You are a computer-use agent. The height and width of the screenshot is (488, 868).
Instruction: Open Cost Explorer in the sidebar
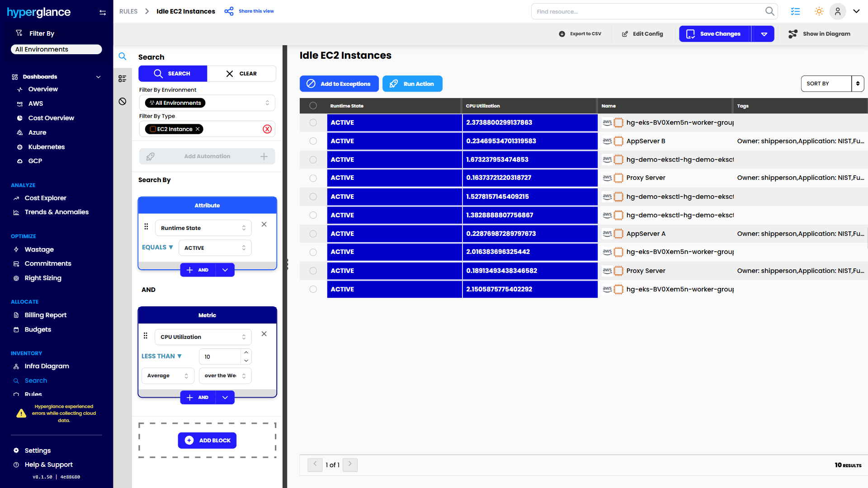[45, 198]
